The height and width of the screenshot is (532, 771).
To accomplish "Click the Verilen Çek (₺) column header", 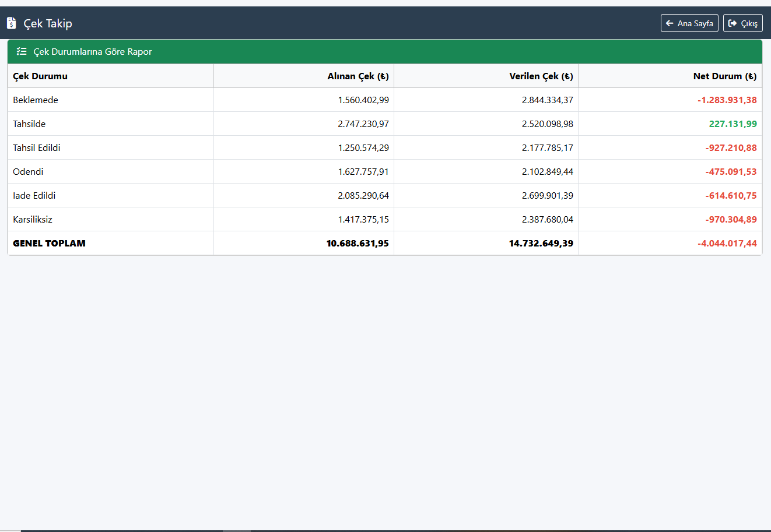I will point(541,76).
